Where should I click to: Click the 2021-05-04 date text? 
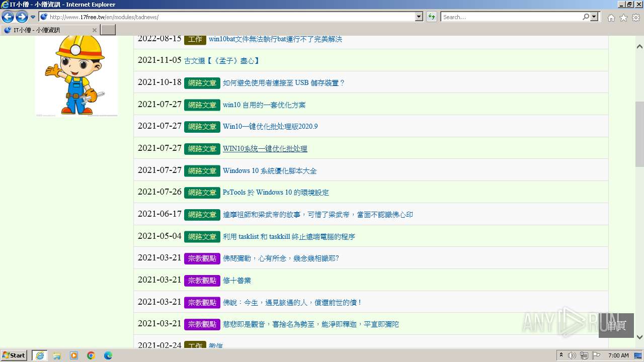pos(159,236)
